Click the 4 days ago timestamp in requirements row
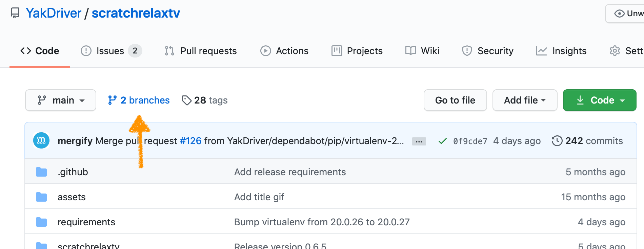 point(602,222)
